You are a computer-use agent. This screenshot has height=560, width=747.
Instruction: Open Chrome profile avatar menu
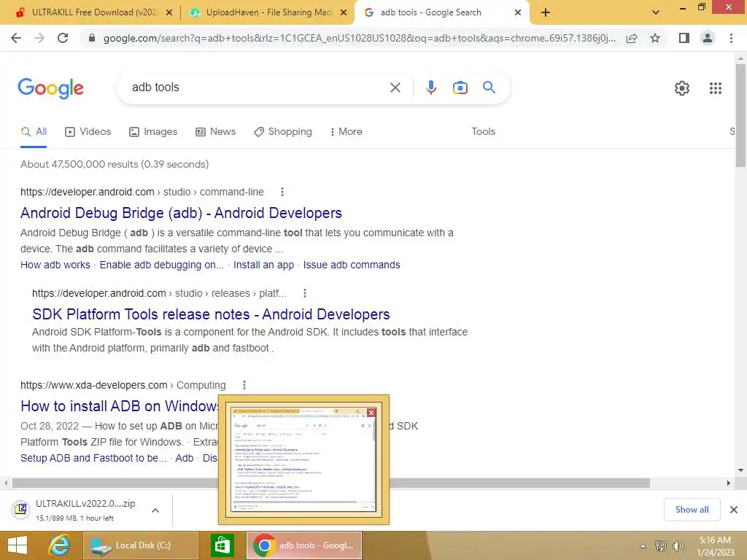point(708,38)
